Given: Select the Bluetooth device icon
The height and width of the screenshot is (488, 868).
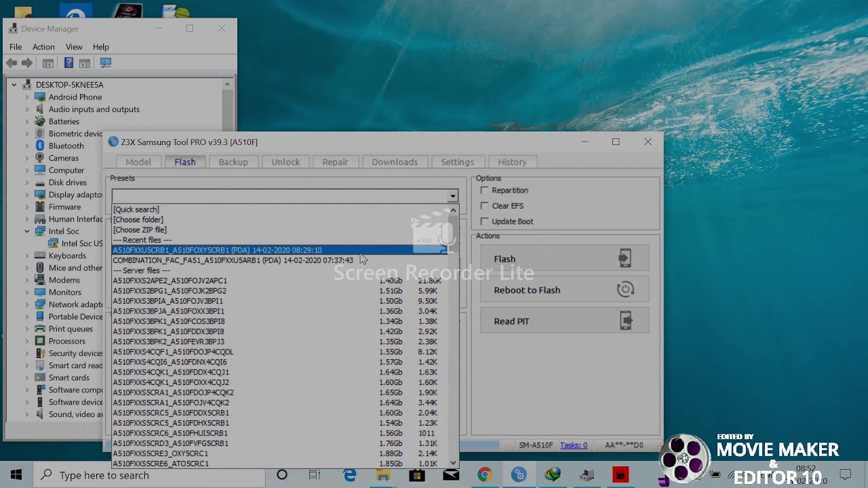Looking at the screenshot, I should (40, 146).
